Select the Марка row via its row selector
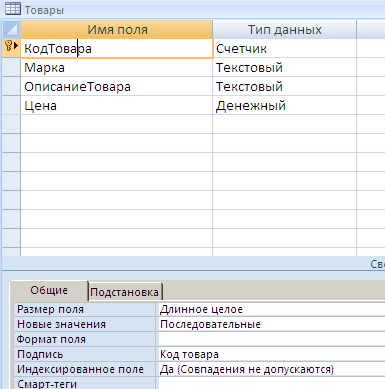Viewport: 385px width, 389px height. [11, 68]
